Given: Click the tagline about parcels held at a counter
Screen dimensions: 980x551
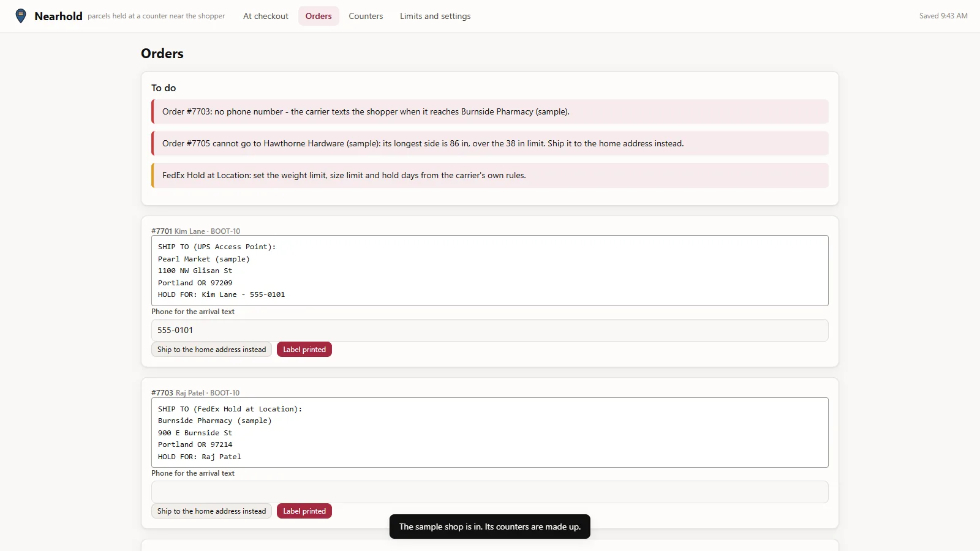Looking at the screenshot, I should click(x=156, y=16).
